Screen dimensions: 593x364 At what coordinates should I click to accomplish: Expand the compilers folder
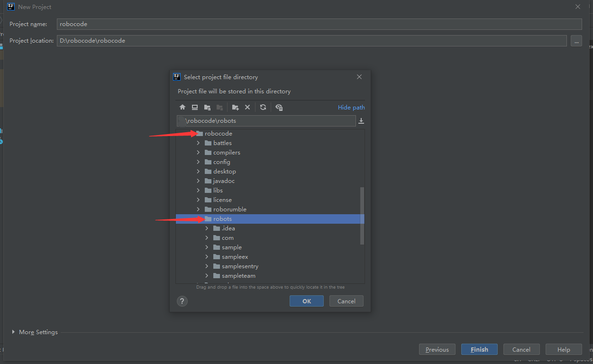(x=198, y=153)
